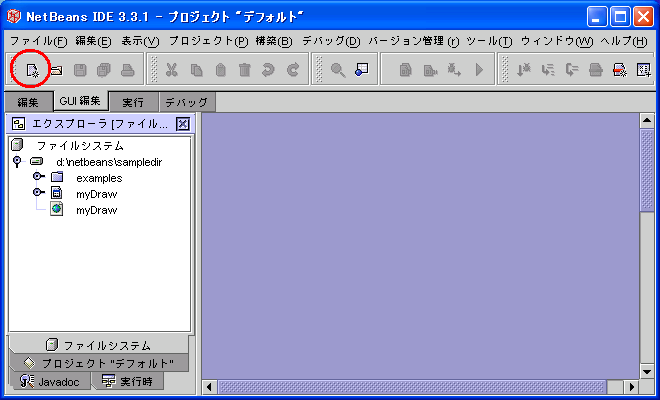The image size is (660, 400).
Task: Click the Find magnifying glass icon
Action: tap(338, 70)
